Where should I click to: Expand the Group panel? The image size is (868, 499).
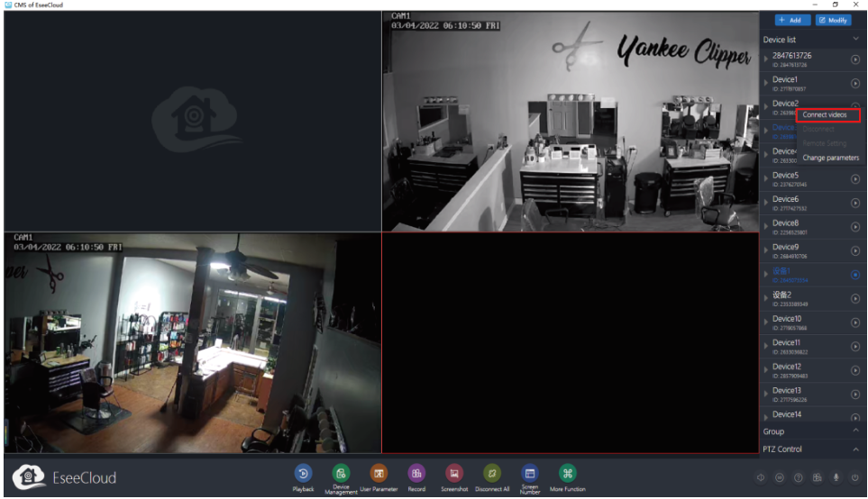coord(854,432)
